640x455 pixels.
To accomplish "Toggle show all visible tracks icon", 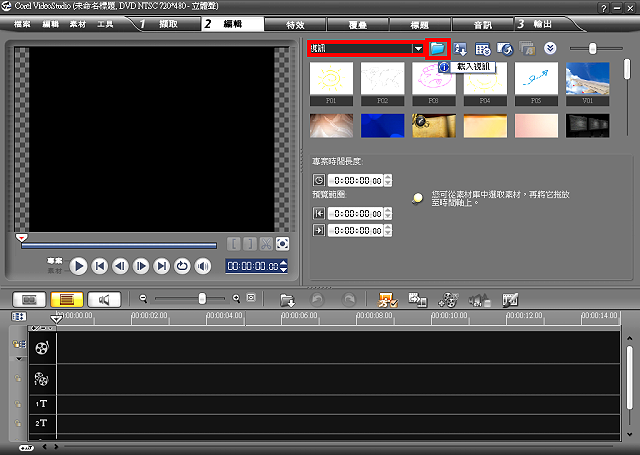I will point(19,317).
